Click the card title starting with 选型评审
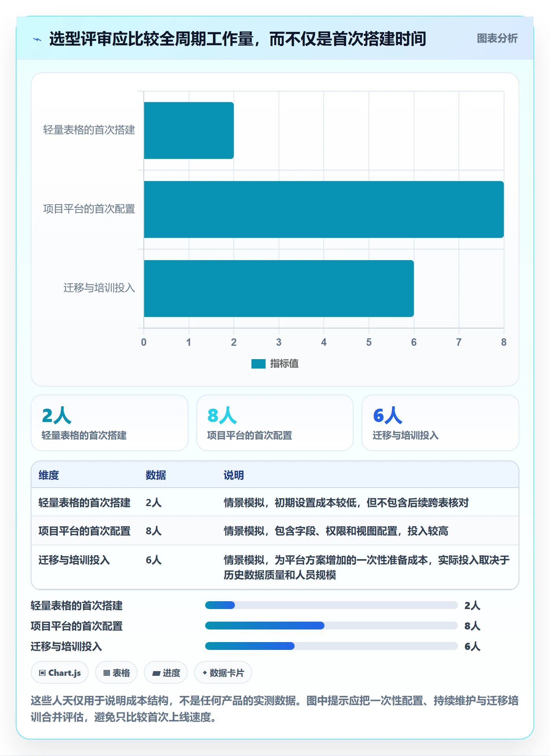550x756 pixels. coord(238,39)
